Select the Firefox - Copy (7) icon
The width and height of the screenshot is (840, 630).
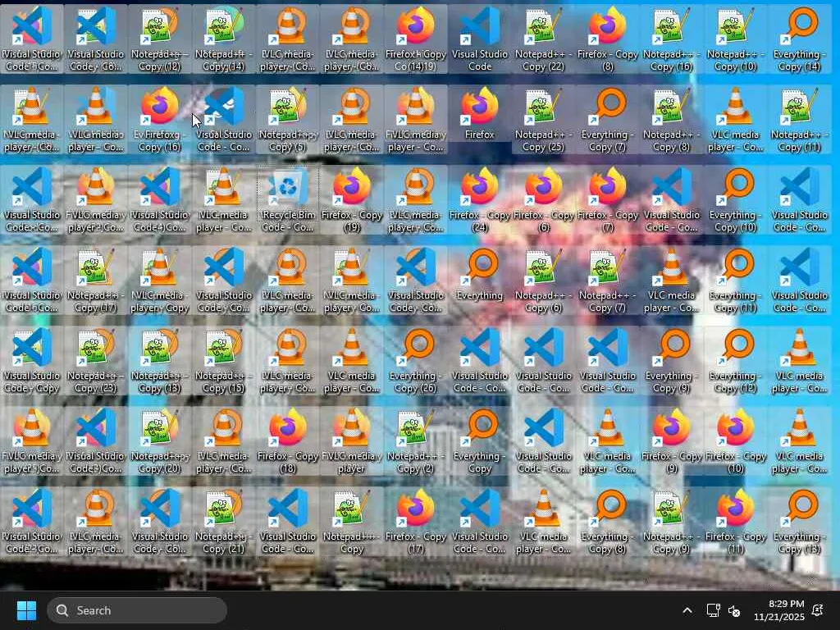click(x=608, y=200)
